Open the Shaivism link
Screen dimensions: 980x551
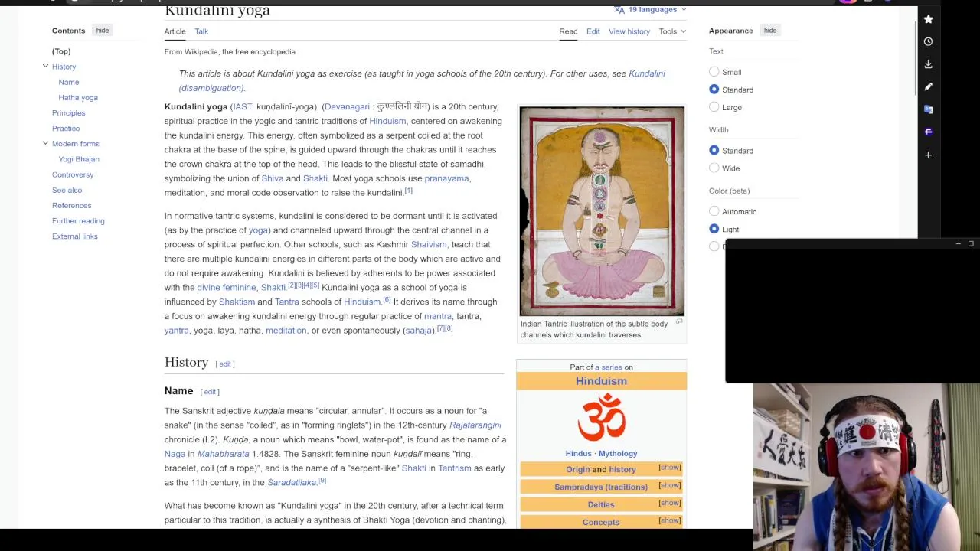point(429,244)
